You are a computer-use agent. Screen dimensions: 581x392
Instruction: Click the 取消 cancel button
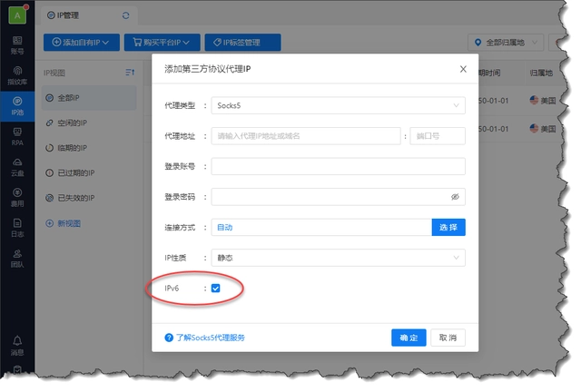(x=448, y=338)
